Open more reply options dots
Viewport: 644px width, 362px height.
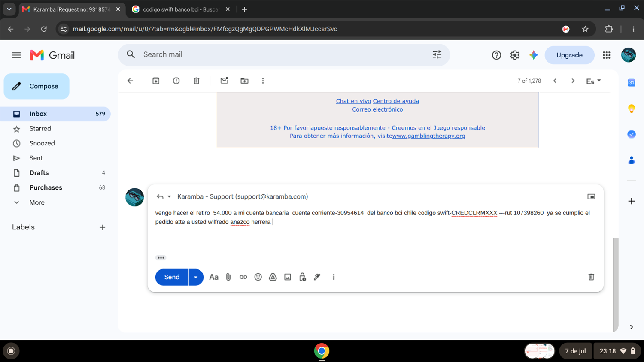(x=334, y=277)
